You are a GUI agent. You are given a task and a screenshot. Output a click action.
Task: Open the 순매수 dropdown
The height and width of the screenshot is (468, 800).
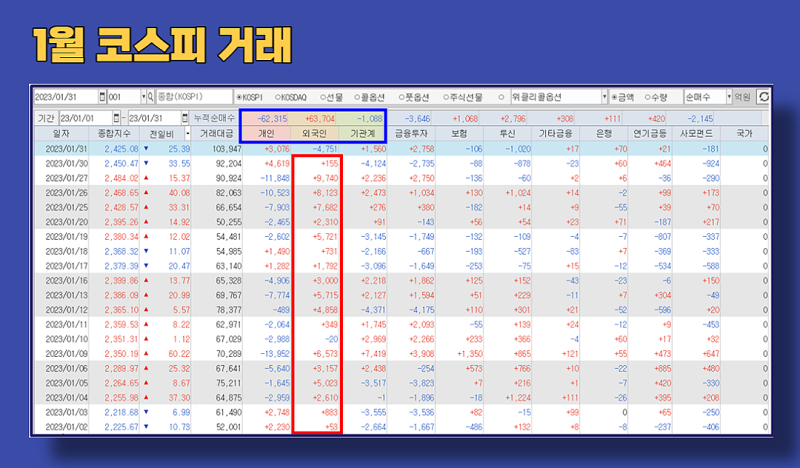[x=729, y=96]
